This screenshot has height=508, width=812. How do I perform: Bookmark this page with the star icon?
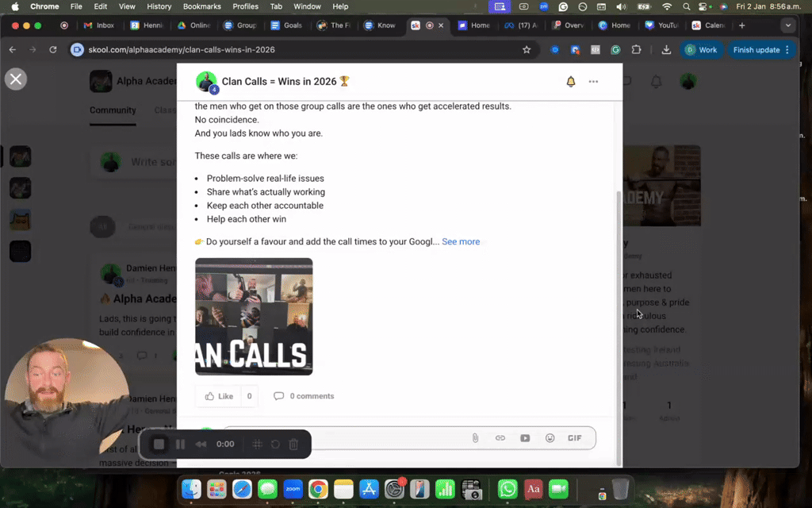tap(527, 50)
